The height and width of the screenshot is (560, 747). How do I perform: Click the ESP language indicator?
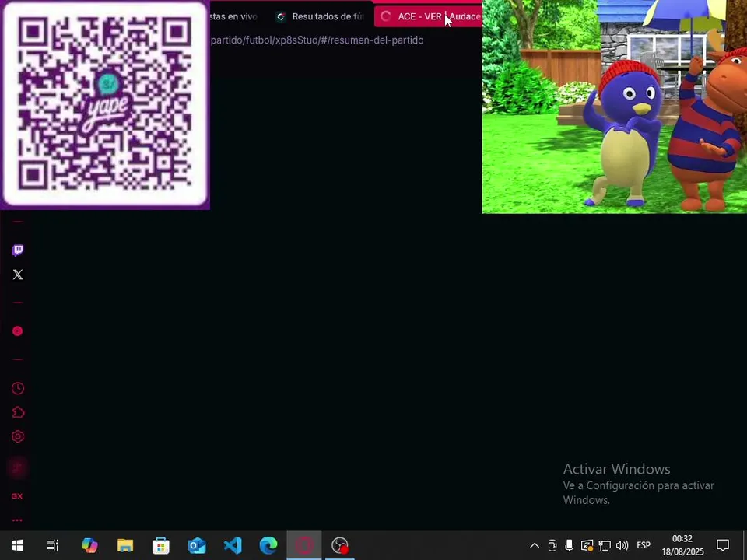pos(644,545)
